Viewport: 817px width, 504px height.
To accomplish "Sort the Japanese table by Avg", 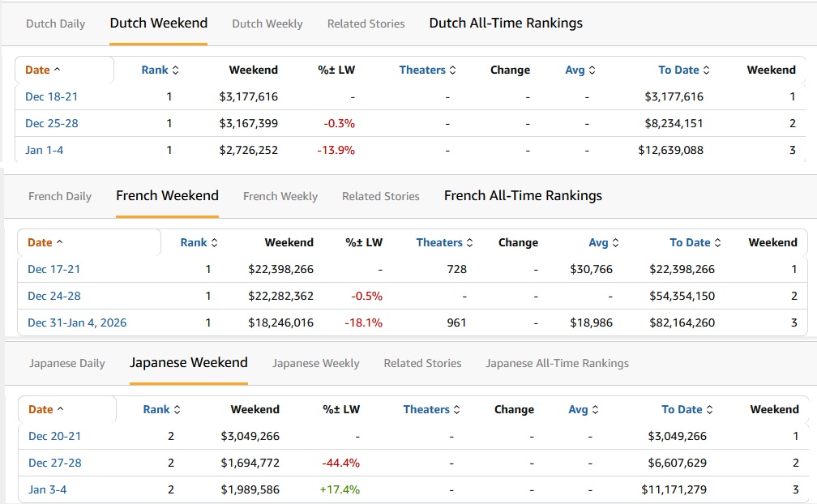I will 584,410.
